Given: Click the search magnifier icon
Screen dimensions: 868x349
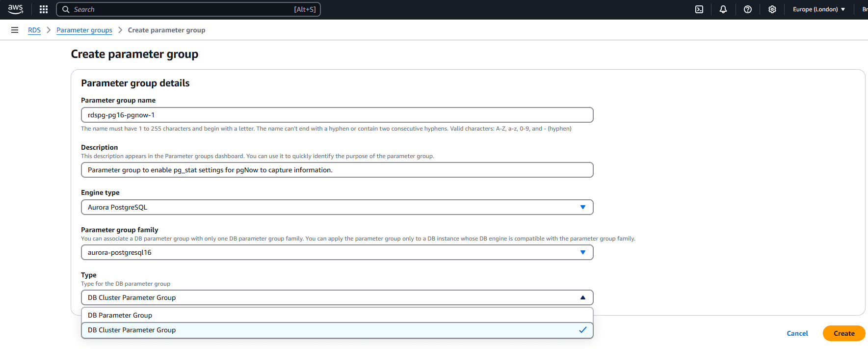Looking at the screenshot, I should point(66,9).
